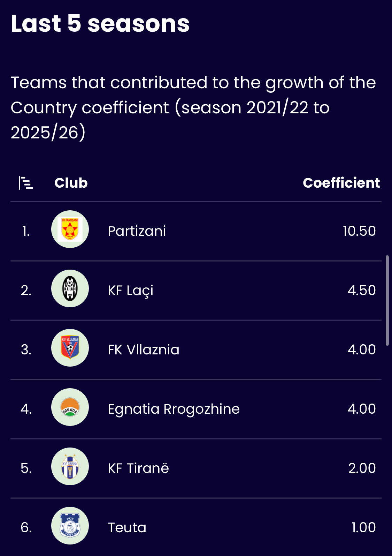Click the Club column header
Screen dimensions: 392x556
tap(71, 183)
